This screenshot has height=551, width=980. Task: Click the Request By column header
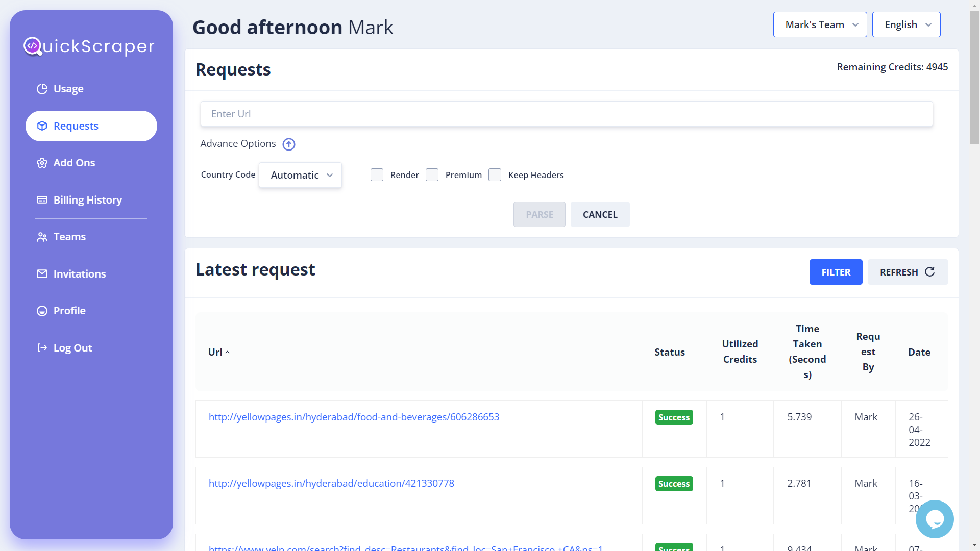click(868, 352)
